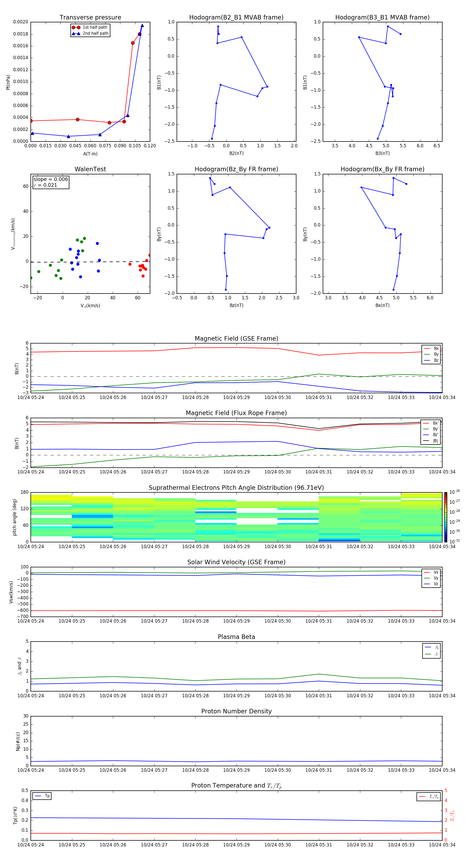
Task: Click the "pitch angle (deg)" y-axis label
Action: coord(14,517)
